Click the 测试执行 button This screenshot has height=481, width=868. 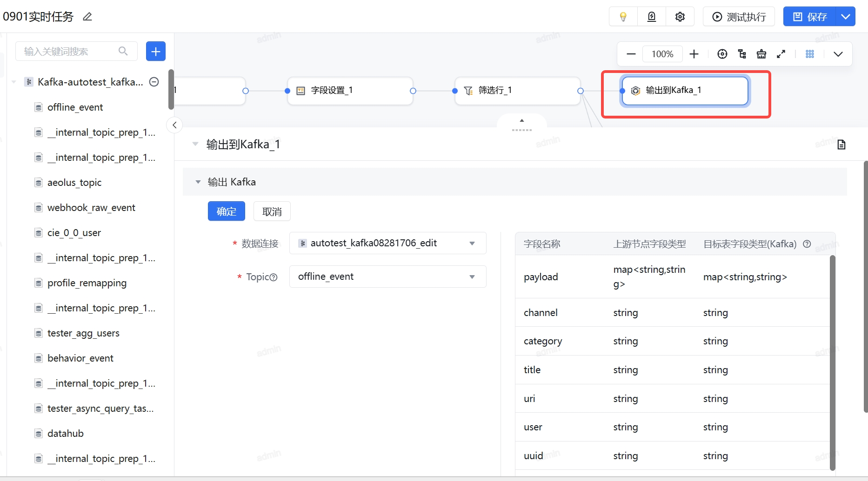[x=739, y=17]
